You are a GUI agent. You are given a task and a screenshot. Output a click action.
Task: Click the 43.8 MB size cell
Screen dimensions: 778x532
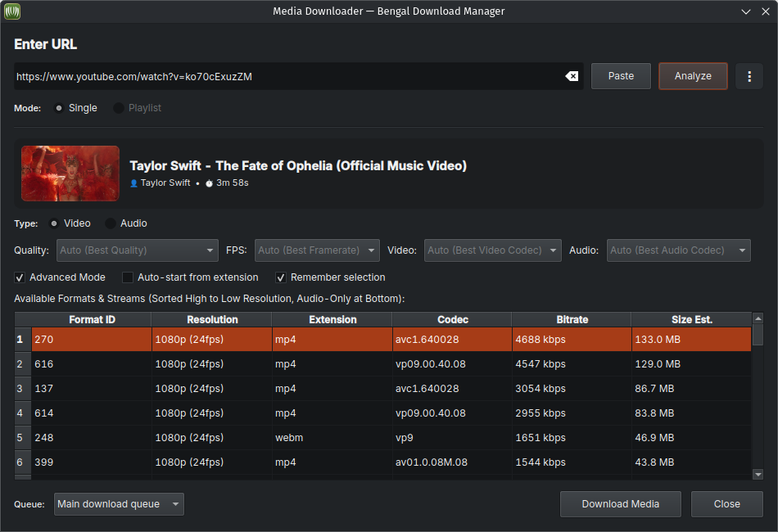click(692, 462)
